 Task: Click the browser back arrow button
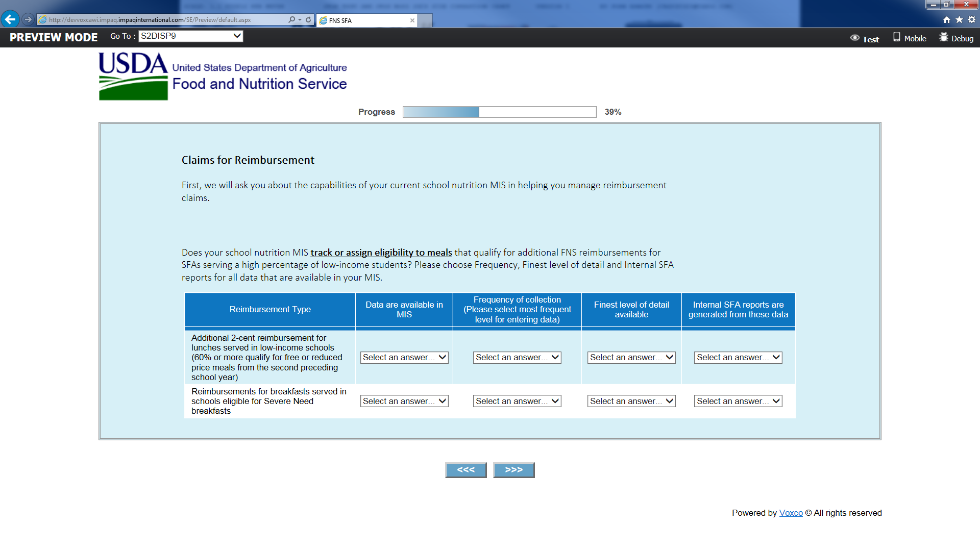pos(10,19)
